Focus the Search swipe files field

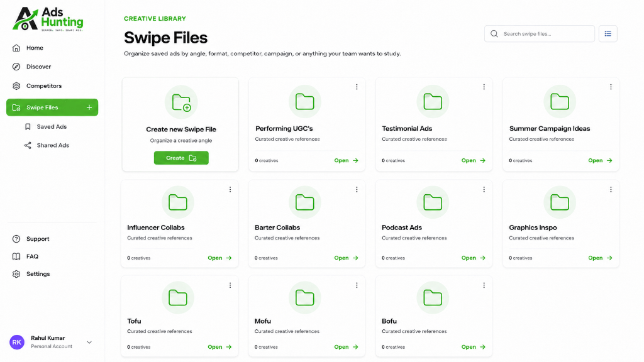[539, 34]
